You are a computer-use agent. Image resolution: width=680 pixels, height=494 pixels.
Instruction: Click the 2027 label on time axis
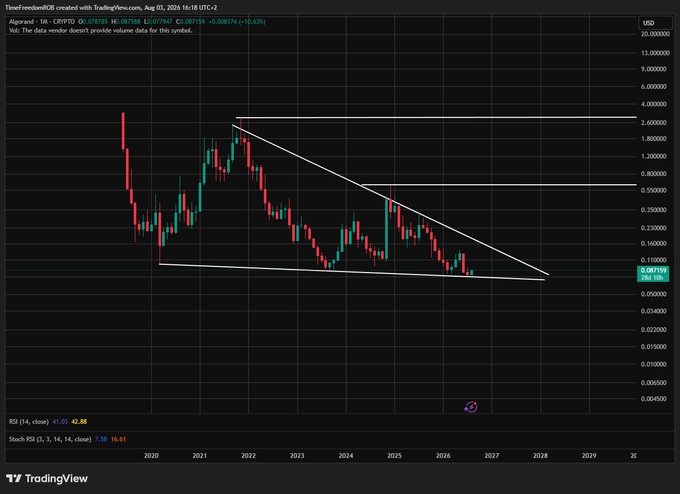click(x=491, y=455)
